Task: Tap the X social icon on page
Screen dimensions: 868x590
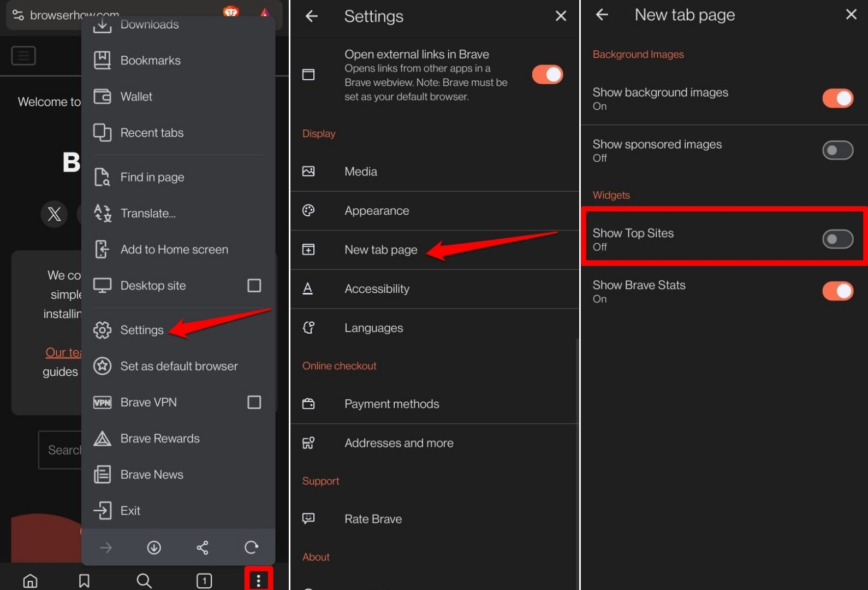Action: 54,214
